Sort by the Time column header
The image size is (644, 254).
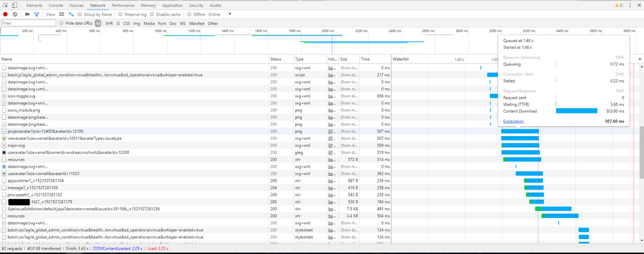375,59
